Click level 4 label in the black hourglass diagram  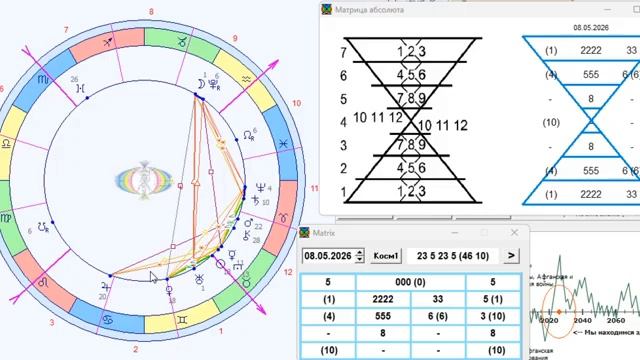[x=343, y=122]
